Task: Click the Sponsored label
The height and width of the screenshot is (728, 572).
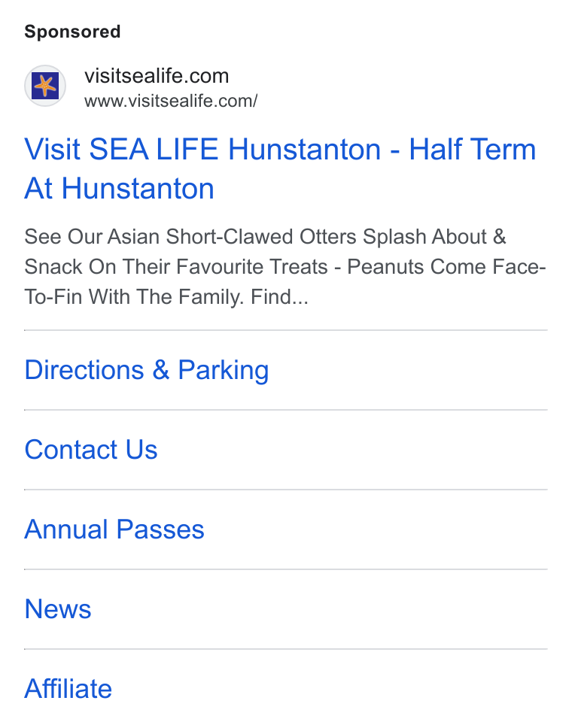Action: pos(72,32)
